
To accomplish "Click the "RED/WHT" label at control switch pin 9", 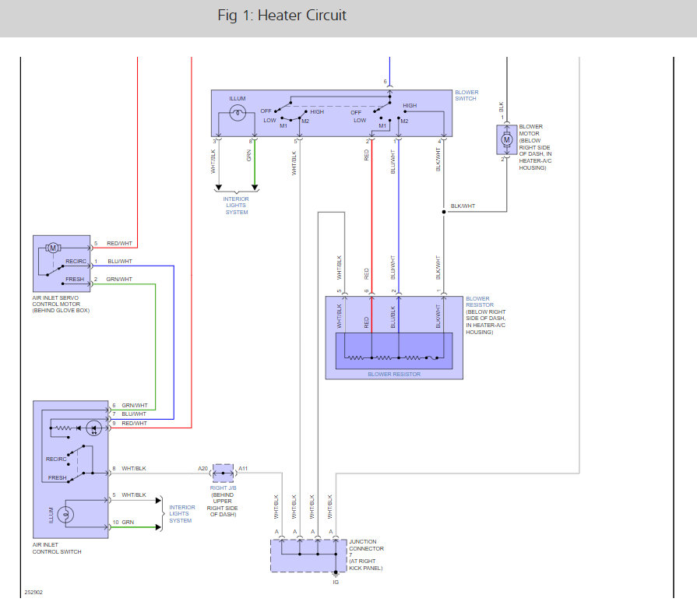I will point(134,424).
